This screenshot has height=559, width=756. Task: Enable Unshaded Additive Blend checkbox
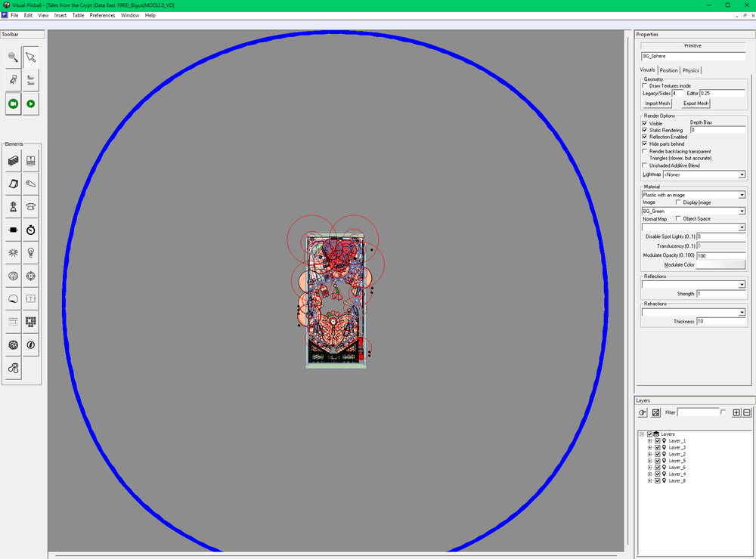point(645,165)
